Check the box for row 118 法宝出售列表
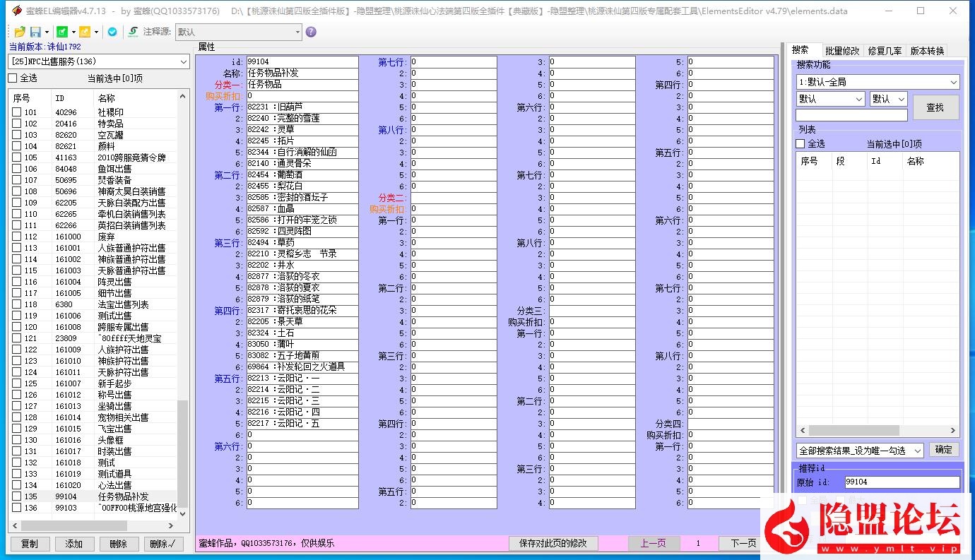975x560 pixels. click(16, 304)
